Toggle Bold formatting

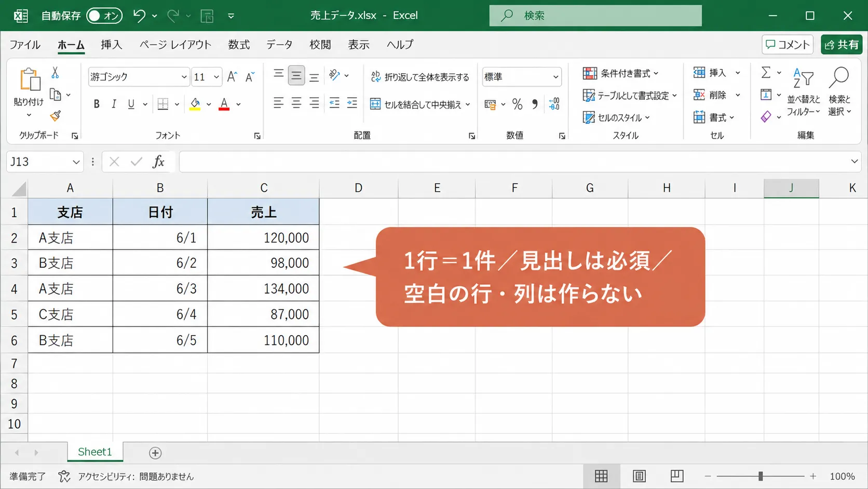[x=97, y=104]
